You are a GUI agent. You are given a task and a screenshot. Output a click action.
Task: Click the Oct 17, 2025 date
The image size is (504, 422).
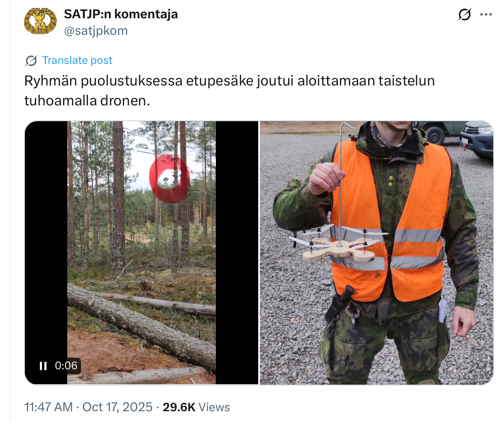click(x=117, y=407)
